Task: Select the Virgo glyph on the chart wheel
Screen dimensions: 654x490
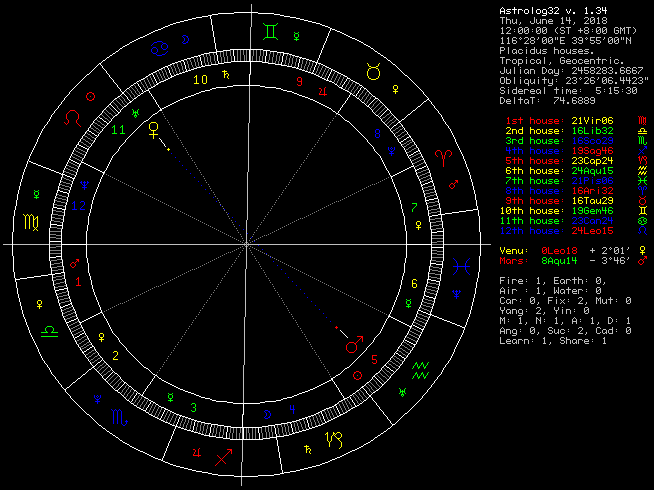Action: click(31, 222)
